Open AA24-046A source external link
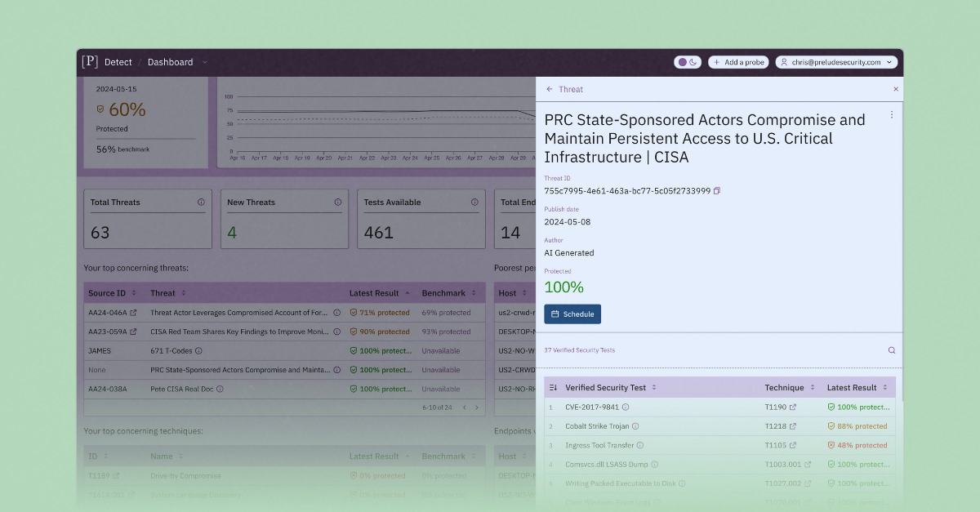The height and width of the screenshot is (512, 980). coord(133,313)
